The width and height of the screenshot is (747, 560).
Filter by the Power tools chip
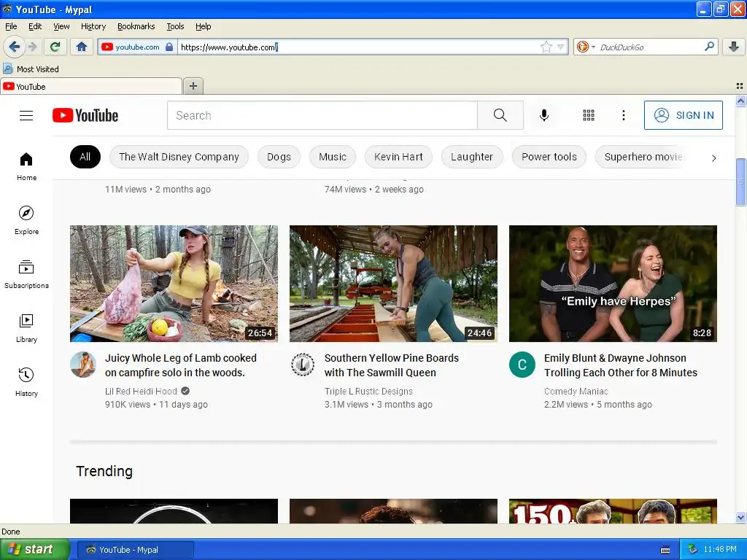pyautogui.click(x=549, y=157)
